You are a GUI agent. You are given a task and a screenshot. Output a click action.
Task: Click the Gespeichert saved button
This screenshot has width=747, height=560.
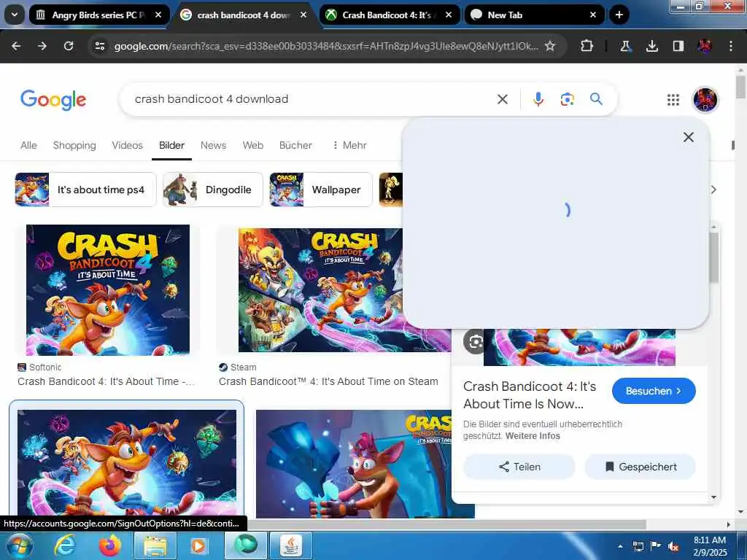[x=640, y=467]
